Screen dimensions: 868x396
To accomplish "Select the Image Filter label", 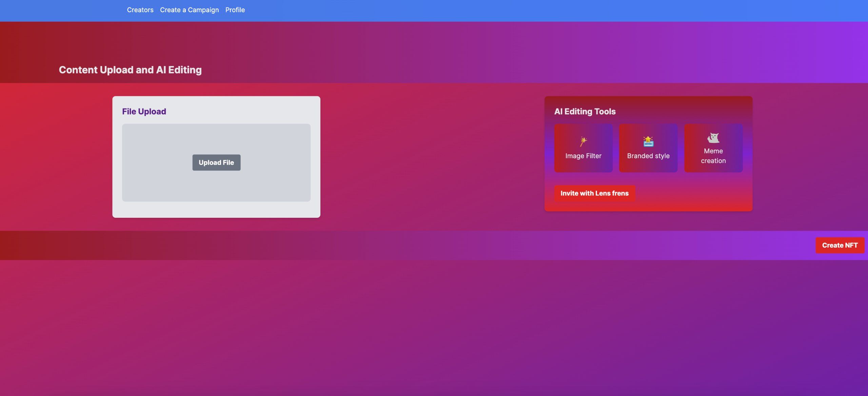I will 583,156.
